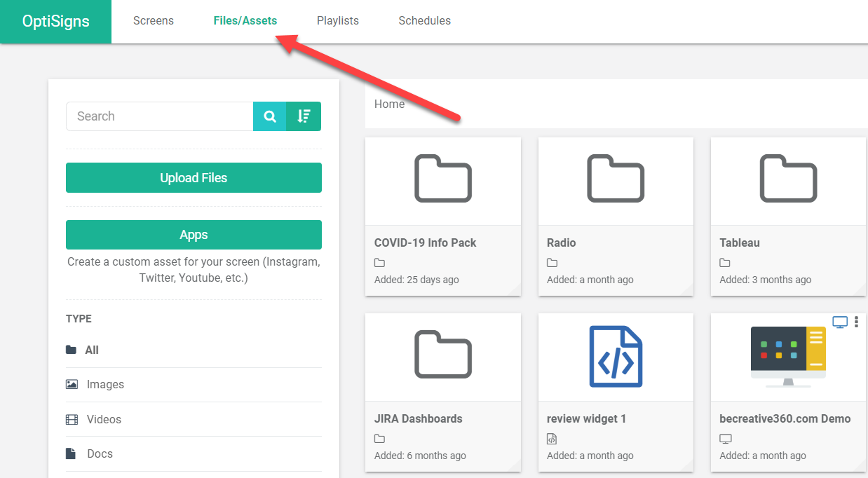Click the Home breadcrumb link
This screenshot has width=868, height=478.
pos(389,104)
